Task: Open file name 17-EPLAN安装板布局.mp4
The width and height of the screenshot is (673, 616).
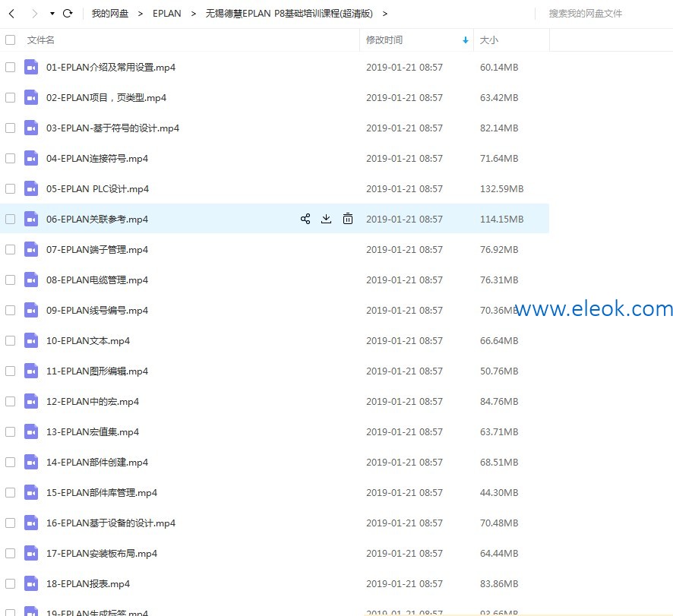Action: click(102, 553)
